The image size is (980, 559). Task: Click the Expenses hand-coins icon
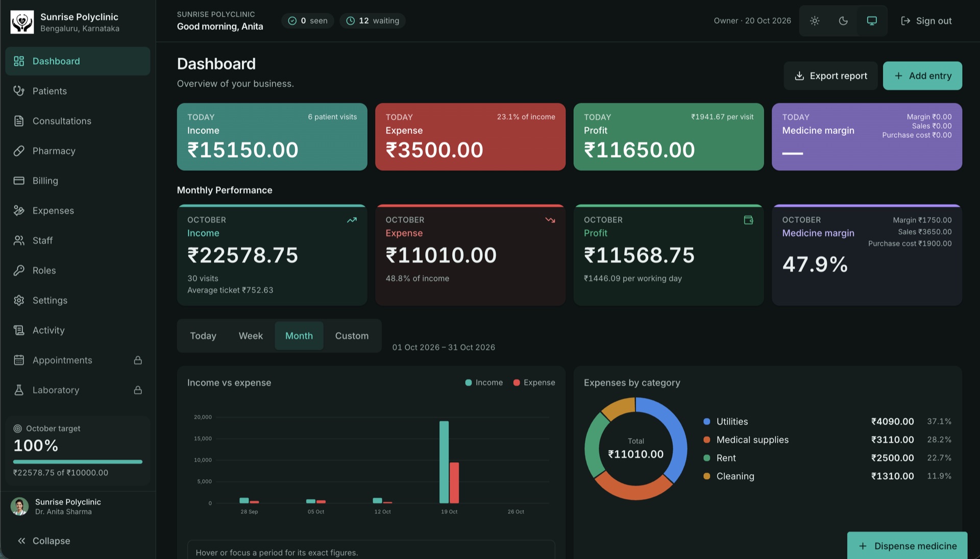coord(19,210)
